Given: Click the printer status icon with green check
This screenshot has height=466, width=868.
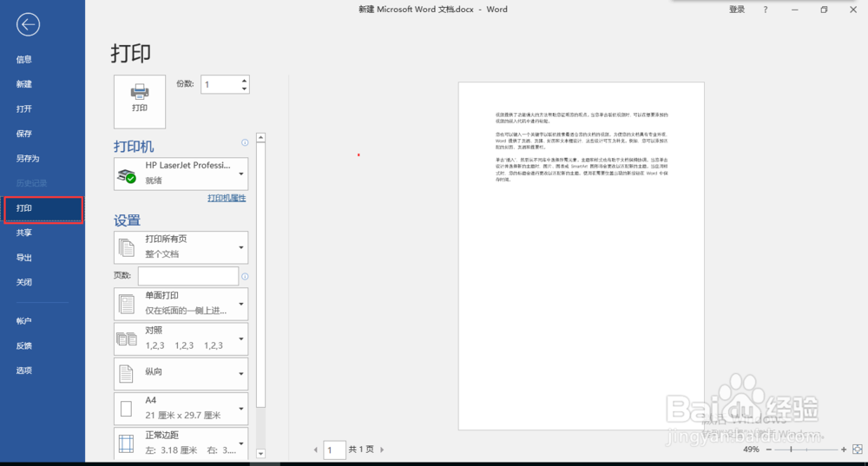Looking at the screenshot, I should 127,176.
